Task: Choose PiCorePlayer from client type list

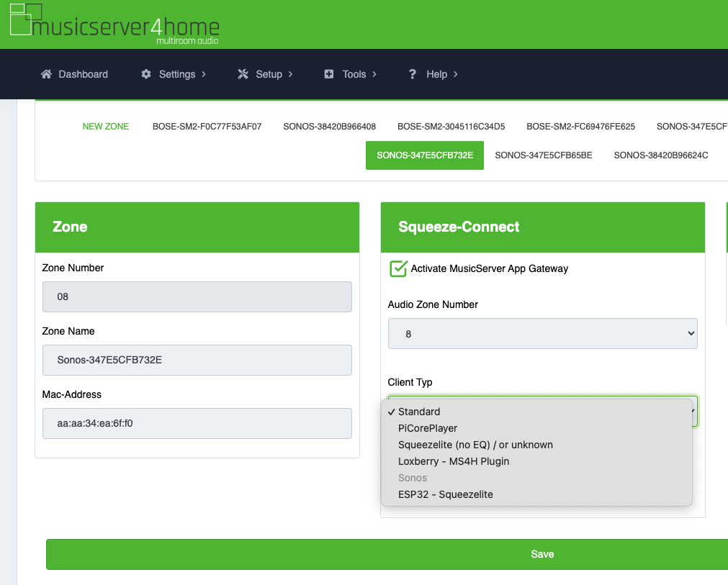Action: coord(428,428)
